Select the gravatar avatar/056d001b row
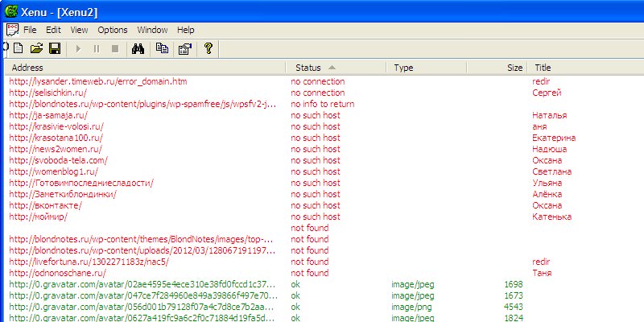 [324, 307]
